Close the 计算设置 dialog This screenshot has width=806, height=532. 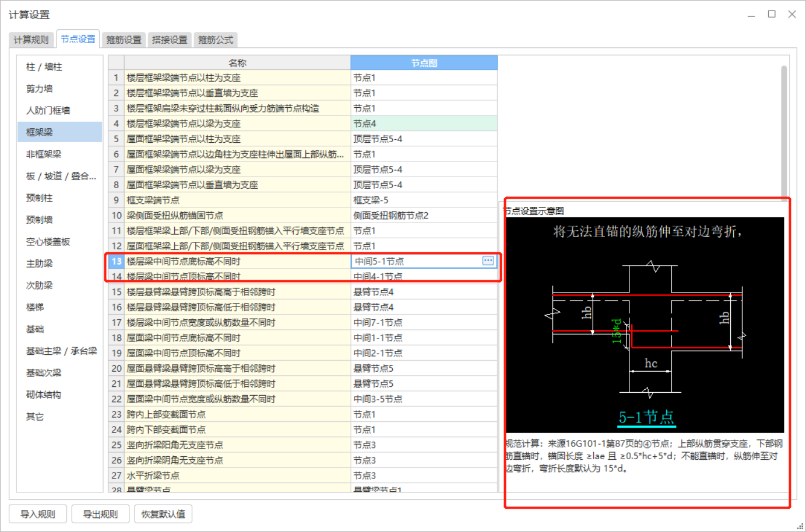[792, 14]
